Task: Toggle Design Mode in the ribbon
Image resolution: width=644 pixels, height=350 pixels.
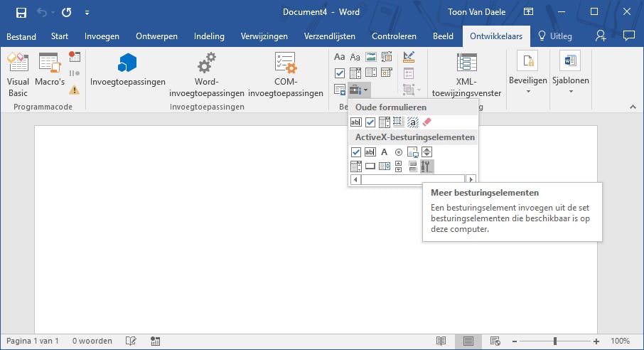Action: 409,57
